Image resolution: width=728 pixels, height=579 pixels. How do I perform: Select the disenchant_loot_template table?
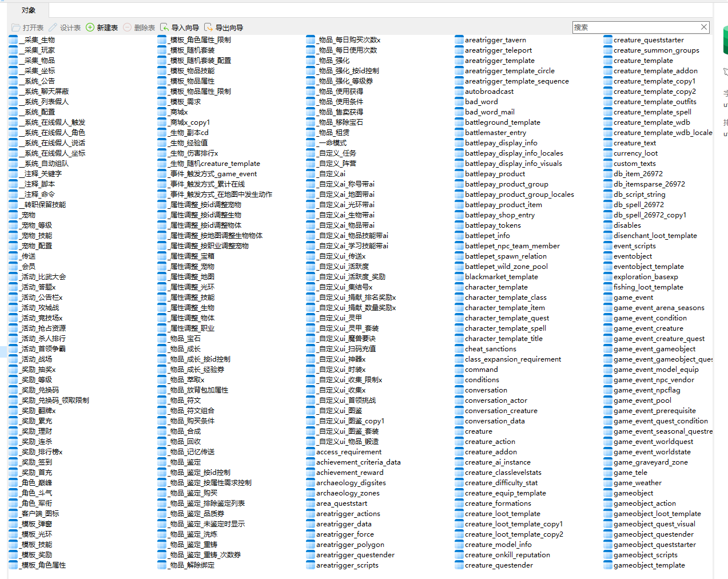pyautogui.click(x=655, y=236)
